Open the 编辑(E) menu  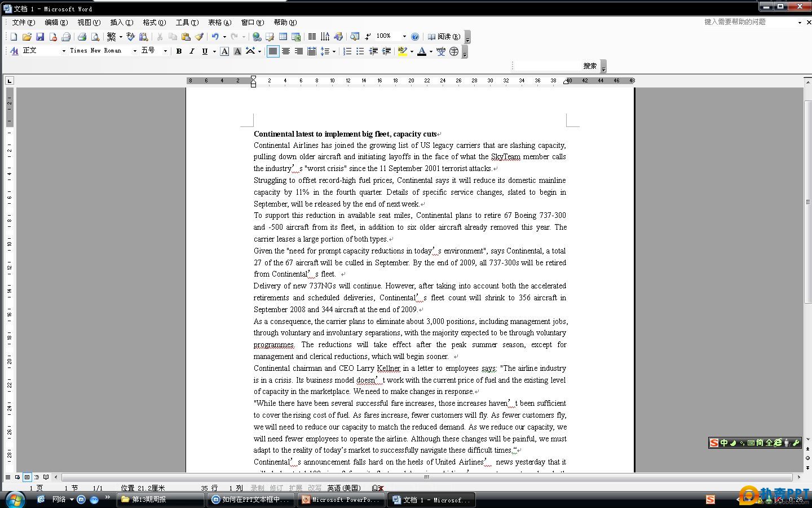click(x=56, y=23)
